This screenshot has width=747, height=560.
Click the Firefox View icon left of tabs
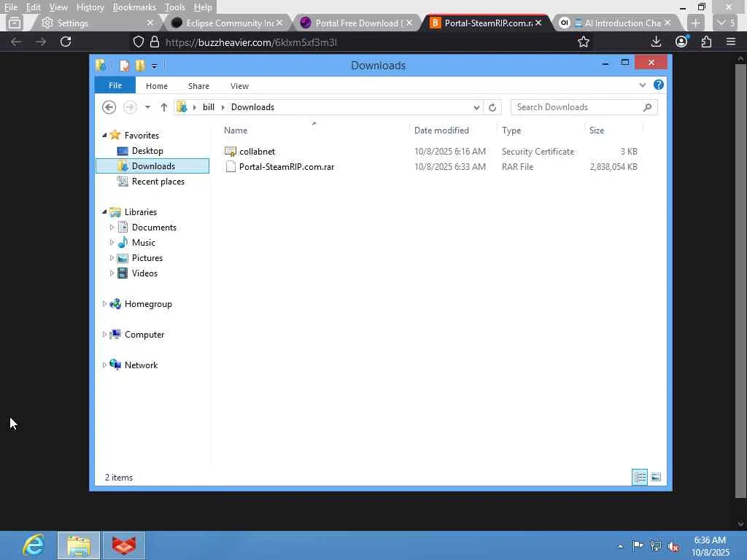(15, 23)
